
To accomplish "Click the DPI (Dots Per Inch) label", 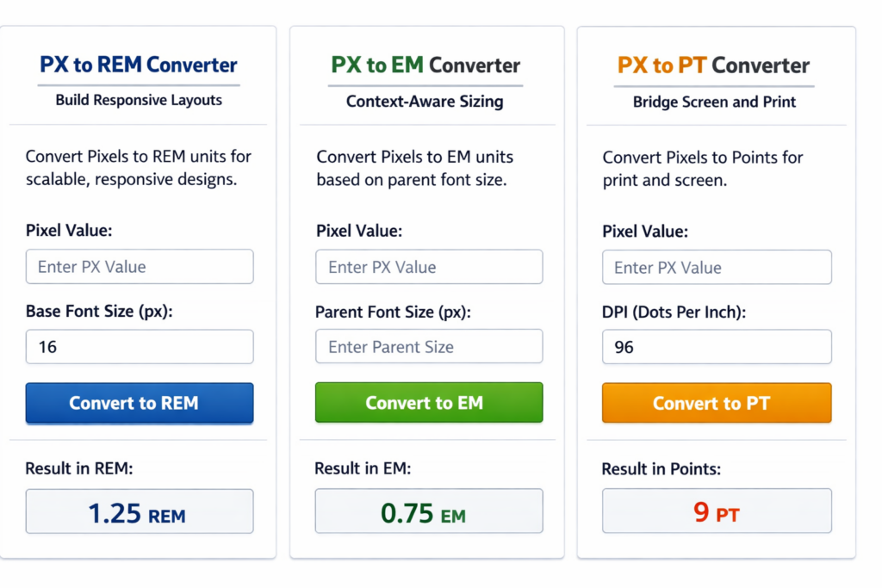I will [674, 313].
